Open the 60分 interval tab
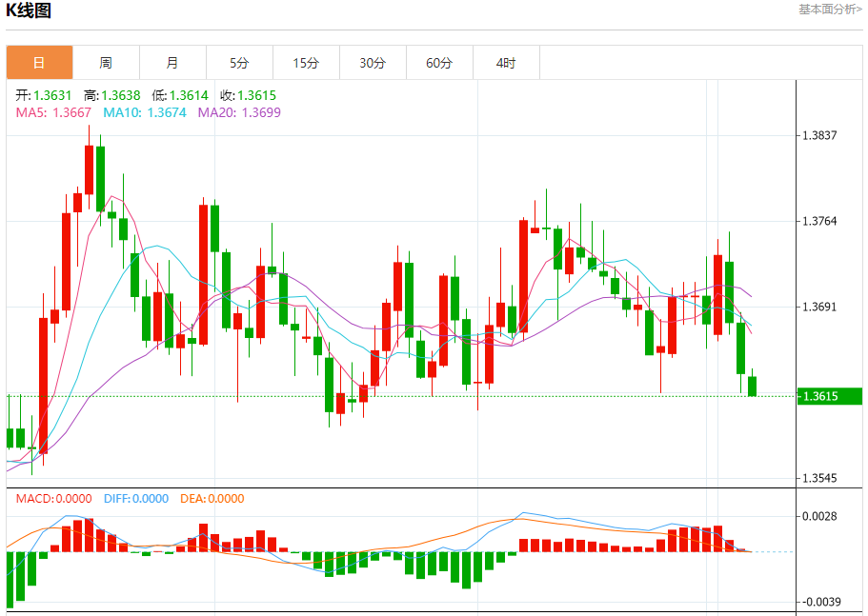 pyautogui.click(x=439, y=63)
